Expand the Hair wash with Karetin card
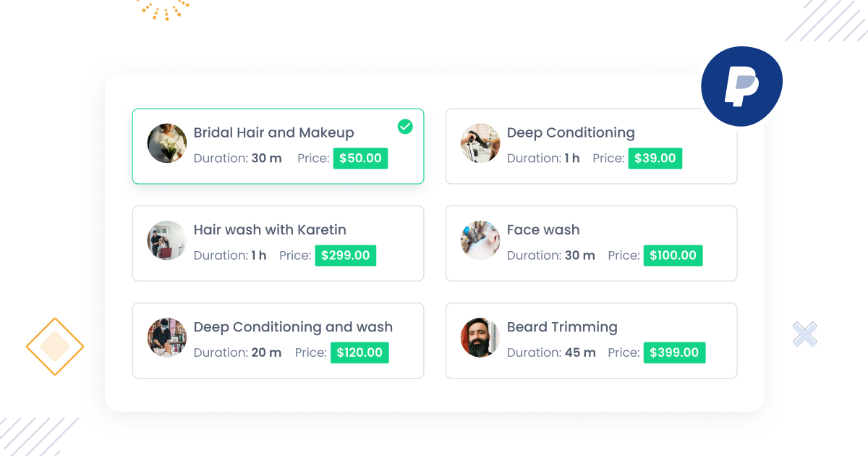The image size is (868, 456). click(278, 243)
